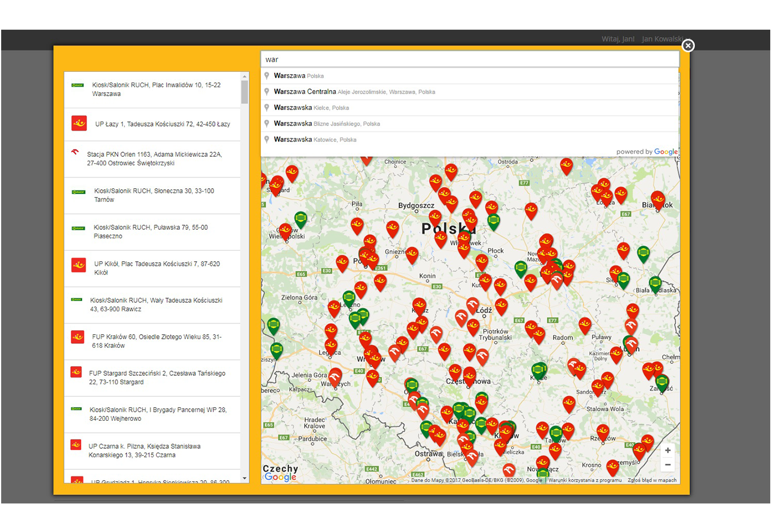The width and height of the screenshot is (772, 532).
Task: Click red marker near Ostróda
Action: click(566, 166)
